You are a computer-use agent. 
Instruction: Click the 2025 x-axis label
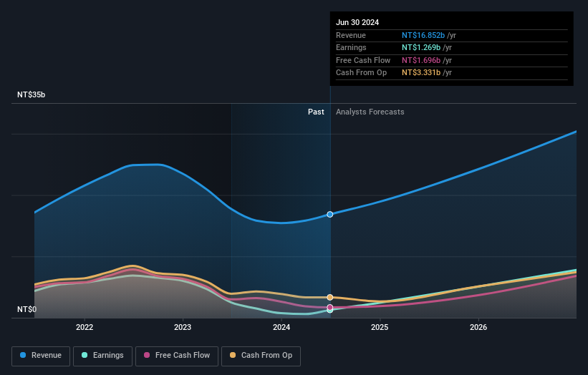(380, 328)
